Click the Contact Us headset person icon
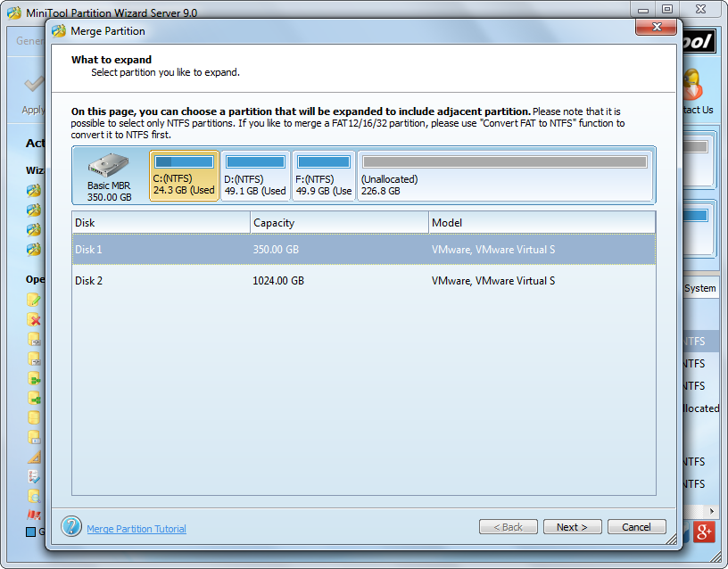 [x=693, y=85]
